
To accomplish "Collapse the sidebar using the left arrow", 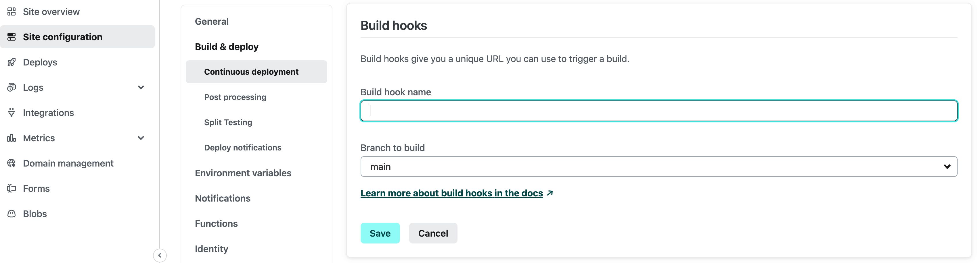I will coord(160,256).
